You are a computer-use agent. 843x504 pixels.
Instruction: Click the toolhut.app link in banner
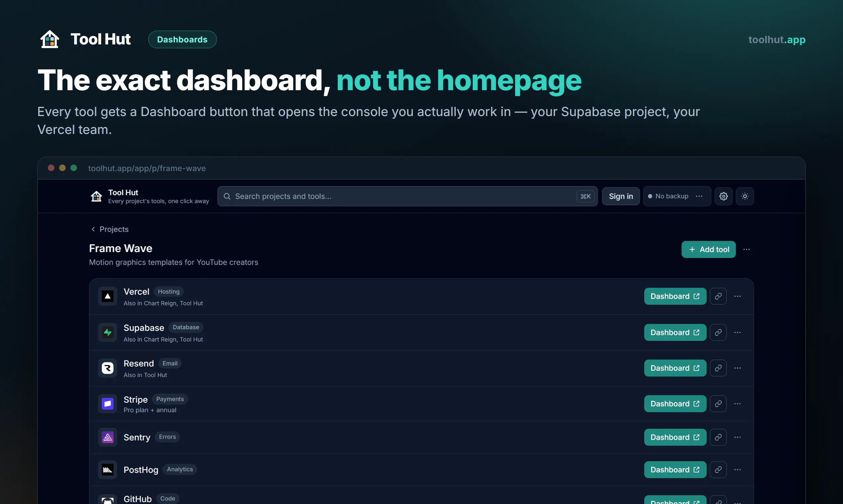777,39
